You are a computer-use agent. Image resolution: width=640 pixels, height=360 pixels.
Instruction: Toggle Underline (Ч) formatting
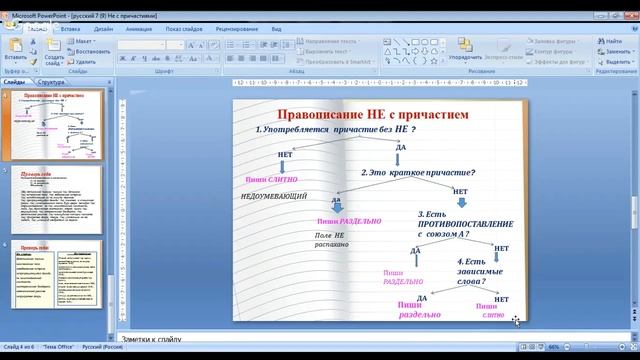click(x=144, y=59)
